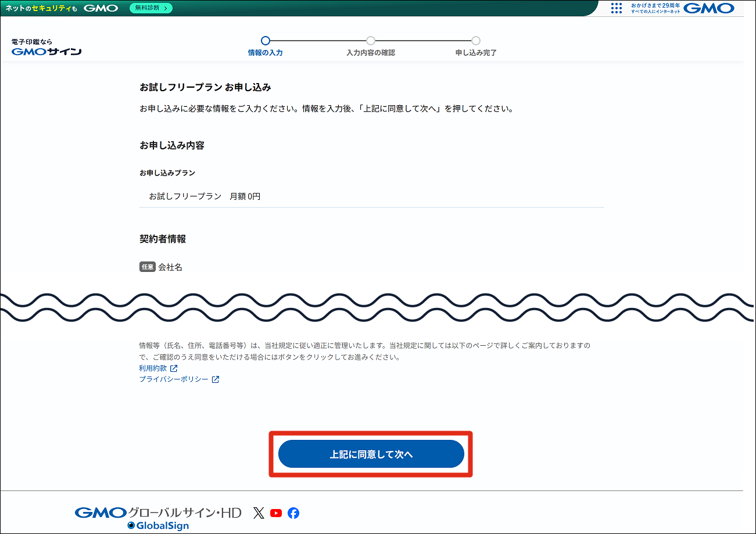The height and width of the screenshot is (534, 756).
Task: Click the 入力内容の確認 progress circle
Action: (x=371, y=41)
